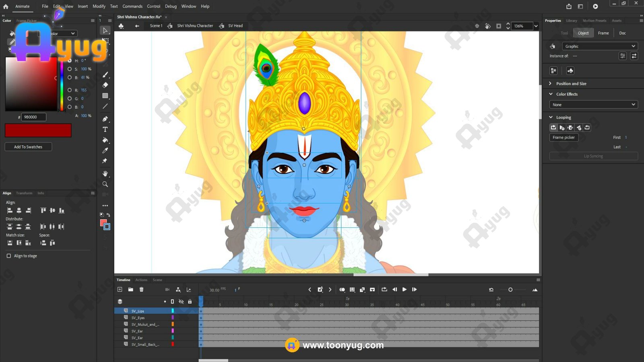Add a new layer folder
The height and width of the screenshot is (362, 644).
pos(130,290)
